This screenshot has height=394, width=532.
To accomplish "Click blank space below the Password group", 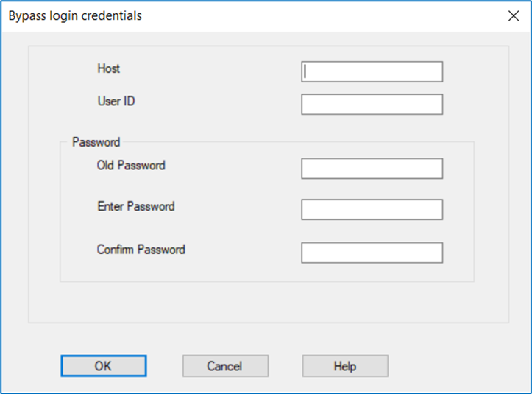I will click(265, 302).
